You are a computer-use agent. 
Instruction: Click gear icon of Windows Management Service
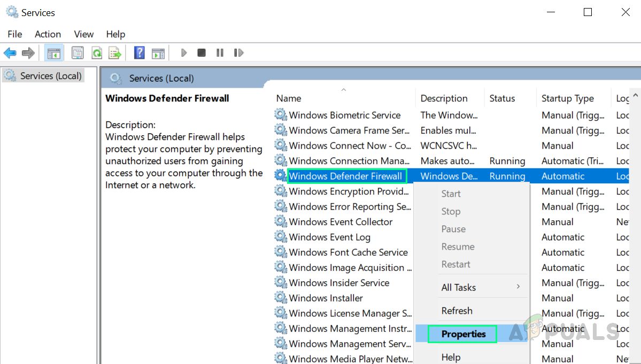[x=281, y=344]
